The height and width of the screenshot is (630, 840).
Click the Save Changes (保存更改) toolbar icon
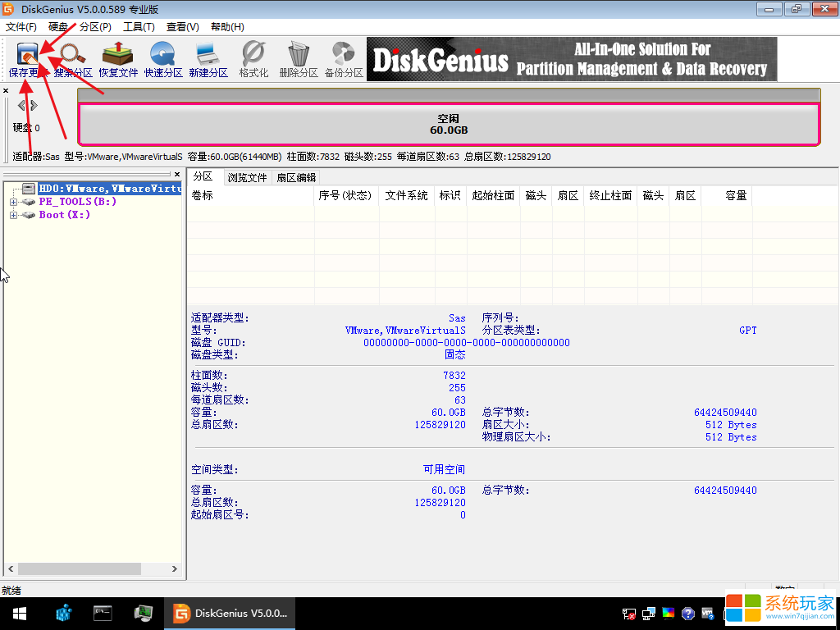coord(28,60)
